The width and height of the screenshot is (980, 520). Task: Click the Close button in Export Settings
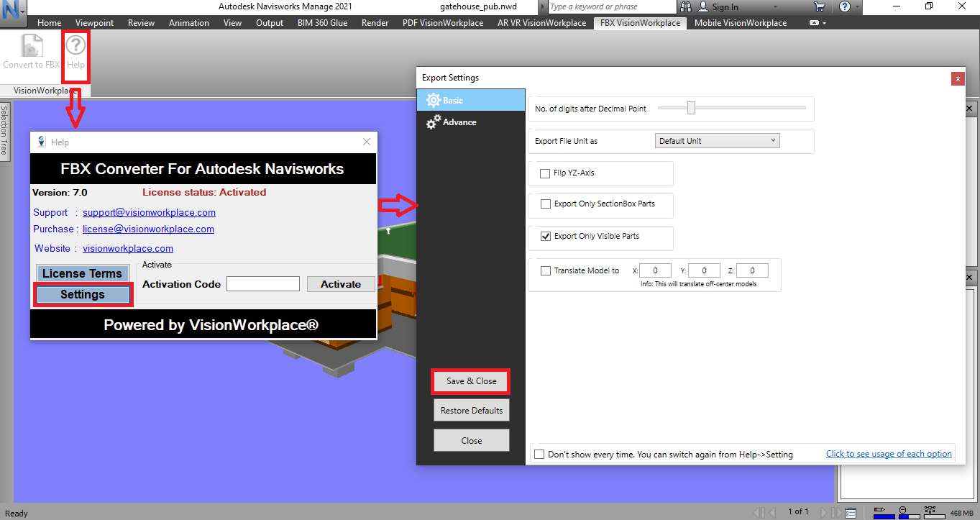click(471, 441)
